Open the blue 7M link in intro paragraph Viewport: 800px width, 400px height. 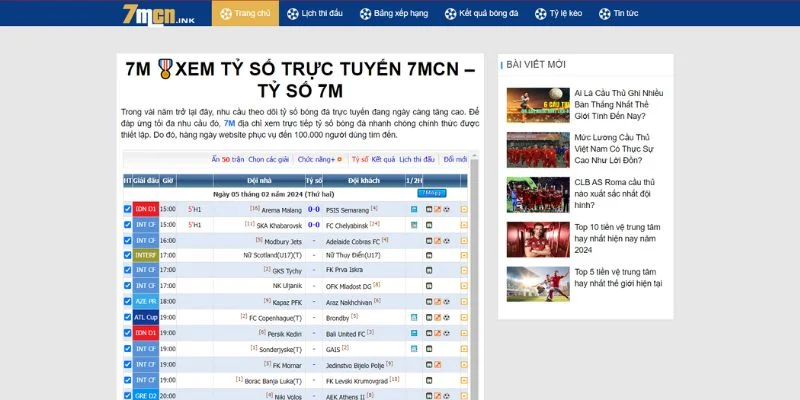point(230,123)
